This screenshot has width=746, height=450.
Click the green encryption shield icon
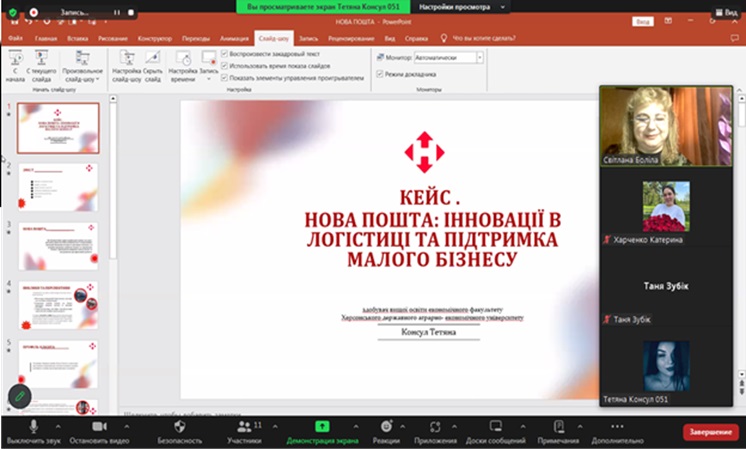(13, 12)
